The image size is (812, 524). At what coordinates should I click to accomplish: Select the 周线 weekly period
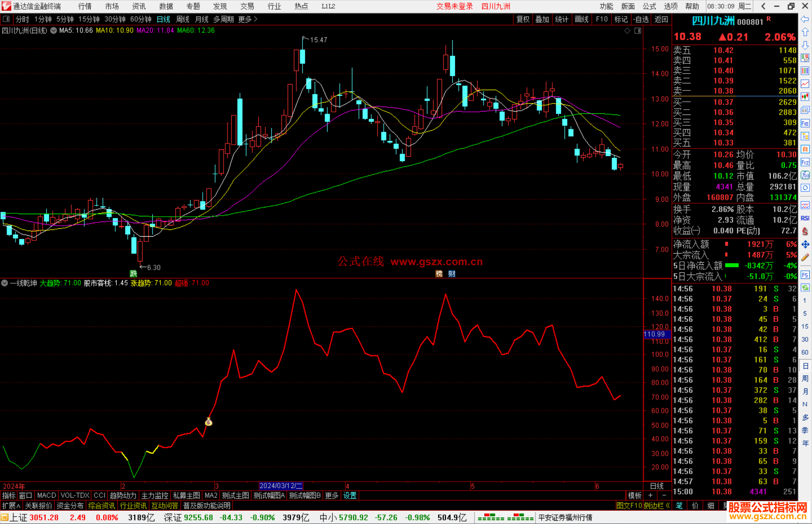tap(183, 19)
